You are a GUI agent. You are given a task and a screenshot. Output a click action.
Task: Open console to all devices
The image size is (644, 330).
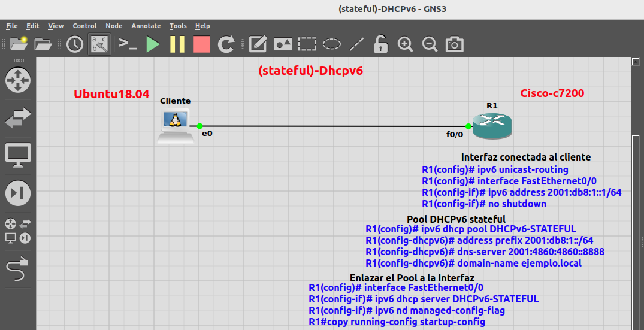click(x=128, y=44)
